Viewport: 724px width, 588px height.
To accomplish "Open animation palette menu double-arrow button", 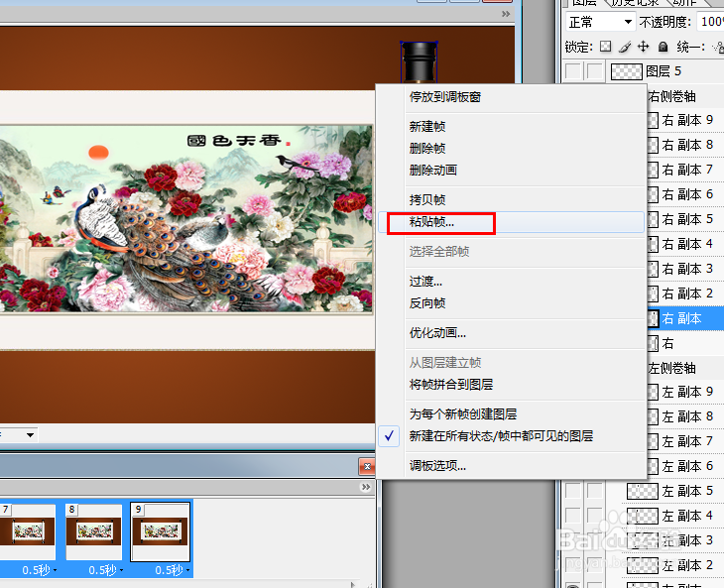I will pos(366,487).
